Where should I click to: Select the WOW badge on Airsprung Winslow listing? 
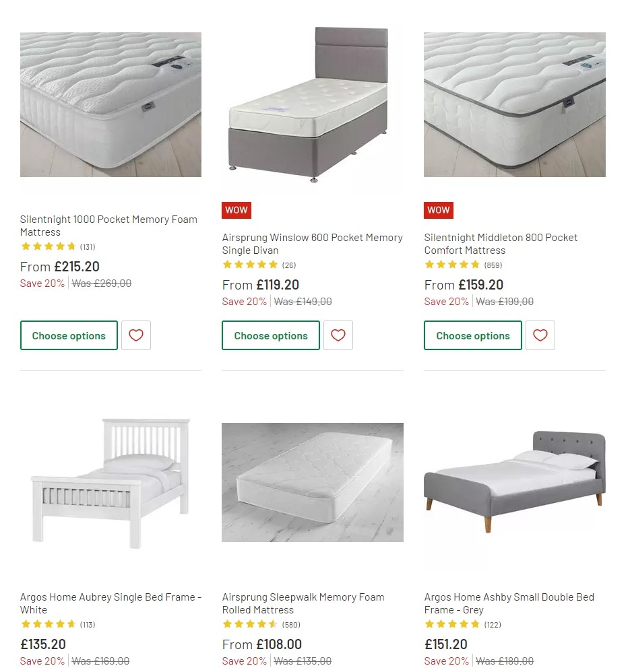(x=236, y=210)
